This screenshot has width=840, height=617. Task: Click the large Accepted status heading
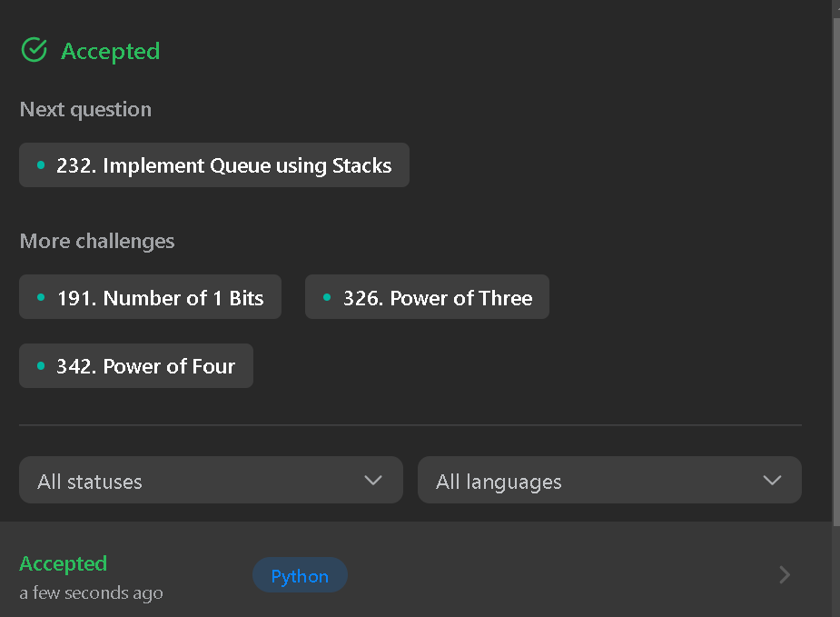[111, 52]
